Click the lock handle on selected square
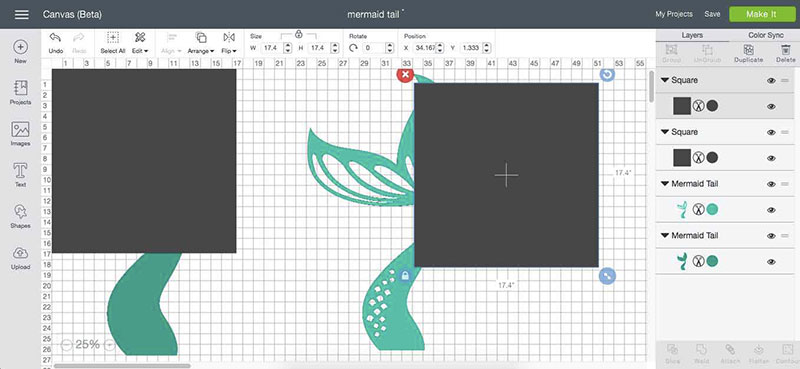This screenshot has width=800, height=369. (x=405, y=276)
